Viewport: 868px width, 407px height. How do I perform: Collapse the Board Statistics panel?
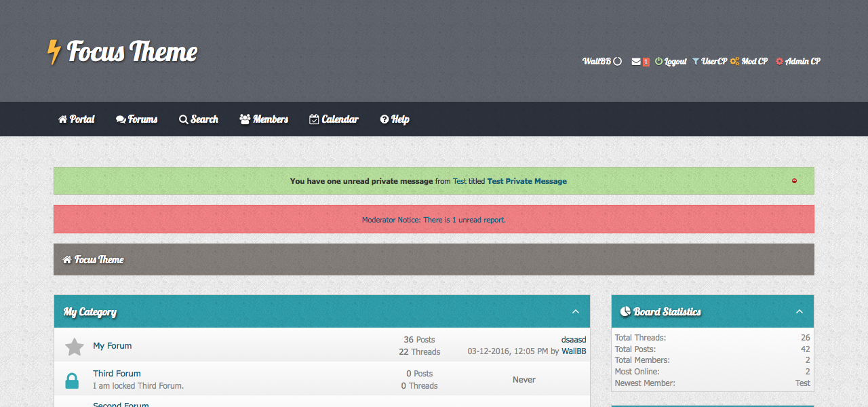click(800, 312)
